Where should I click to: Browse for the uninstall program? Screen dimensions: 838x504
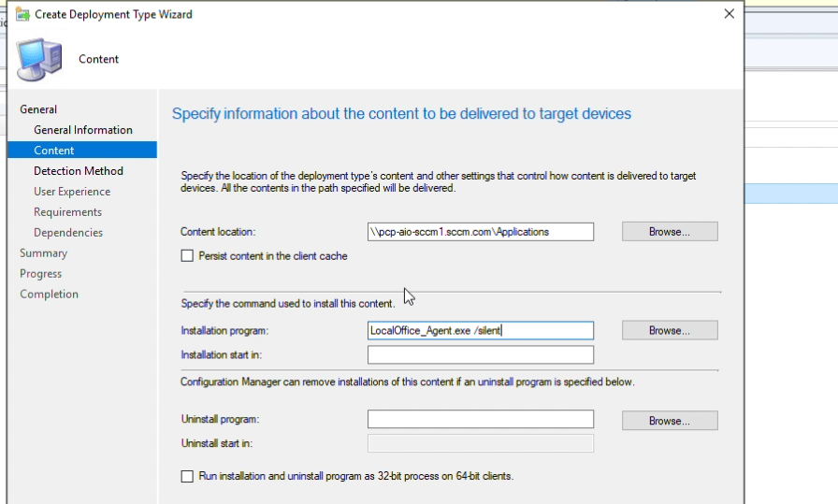click(670, 421)
